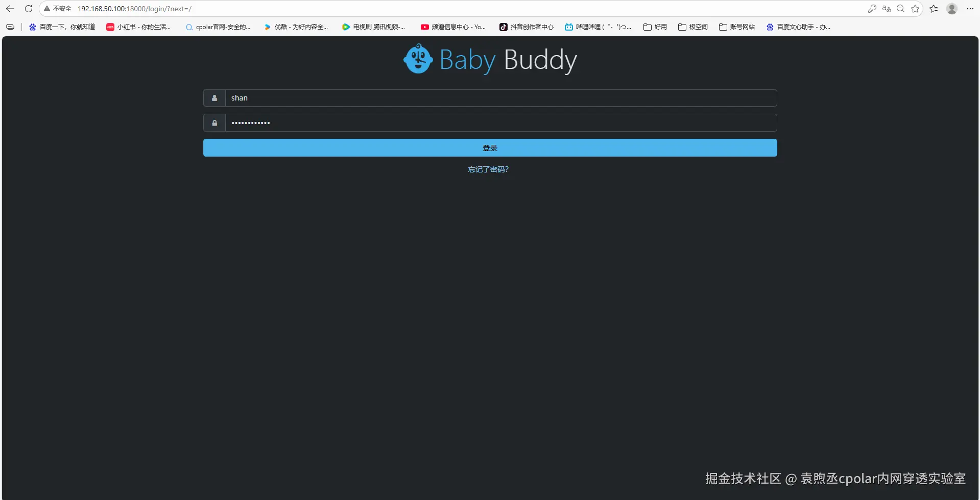
Task: Expand the 好用 bookmark folder
Action: tap(655, 27)
